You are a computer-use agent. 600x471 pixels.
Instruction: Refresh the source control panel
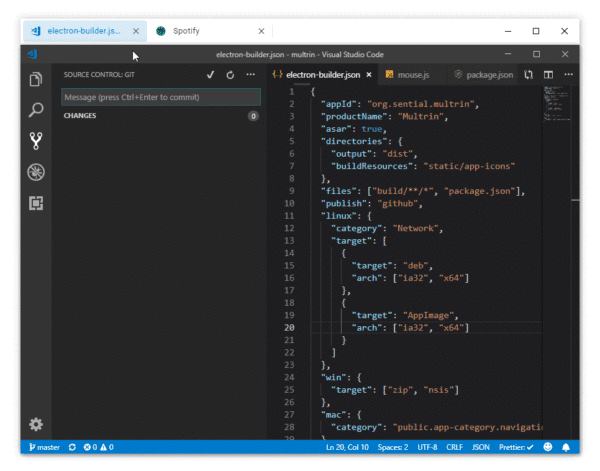coord(230,75)
